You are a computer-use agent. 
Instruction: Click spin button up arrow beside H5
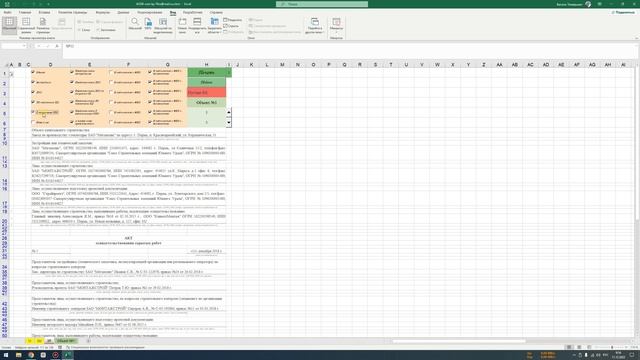(229, 112)
